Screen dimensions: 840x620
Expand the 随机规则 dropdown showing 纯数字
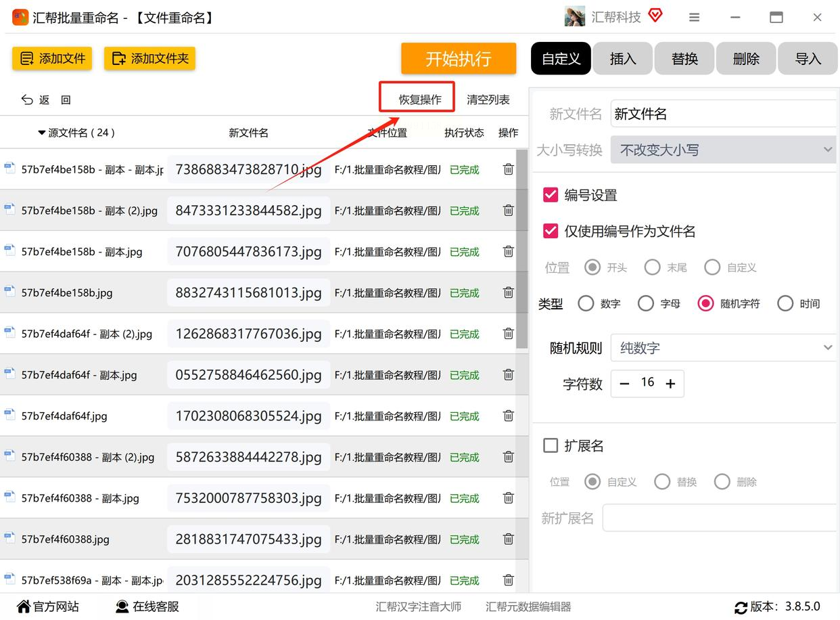[724, 348]
